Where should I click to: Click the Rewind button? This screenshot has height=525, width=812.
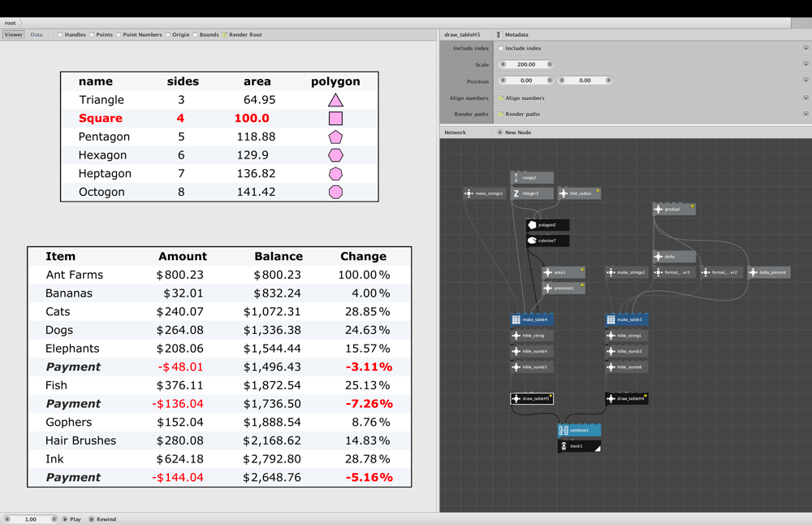[x=102, y=518]
